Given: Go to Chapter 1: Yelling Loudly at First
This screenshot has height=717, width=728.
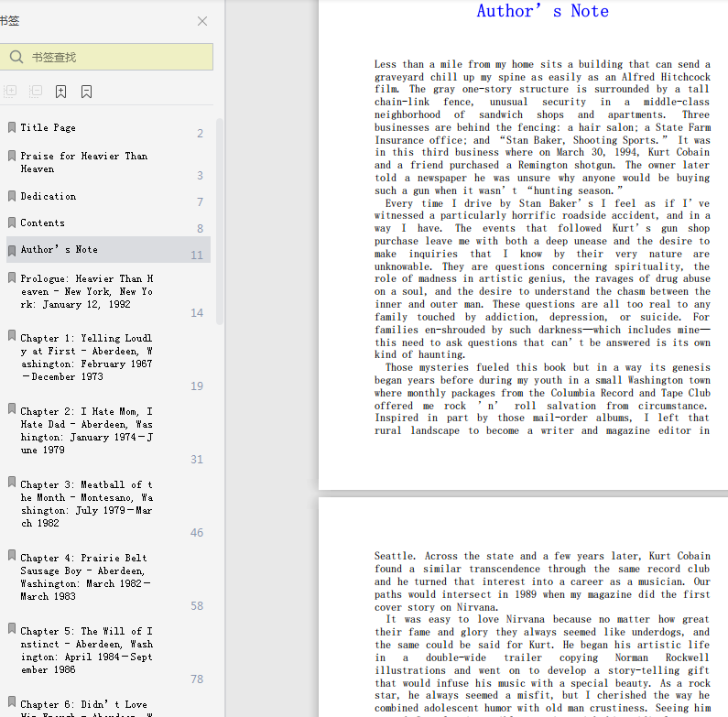Looking at the screenshot, I should (87, 357).
